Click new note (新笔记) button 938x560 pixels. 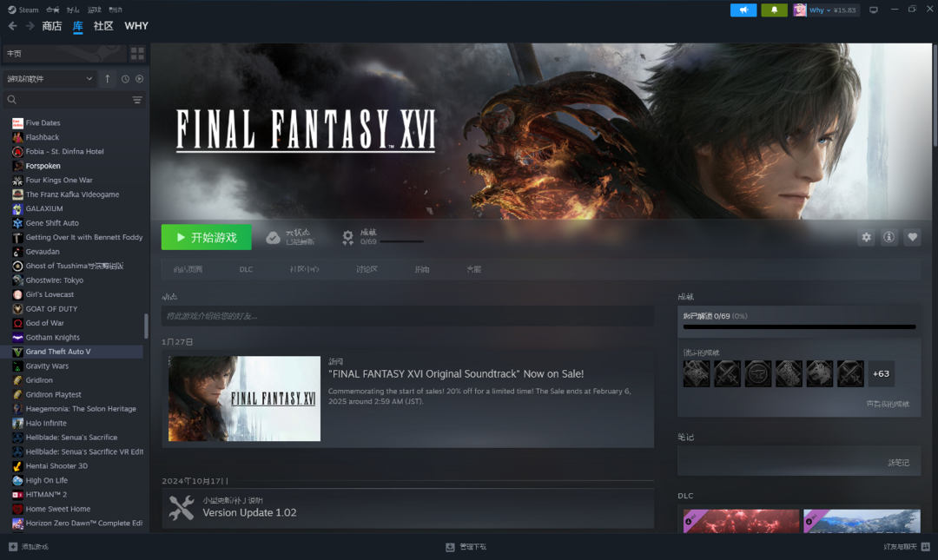pyautogui.click(x=898, y=463)
